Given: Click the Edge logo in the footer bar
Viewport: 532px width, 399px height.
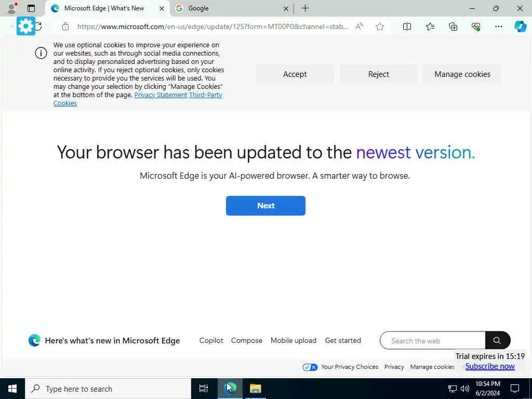Looking at the screenshot, I should click(x=34, y=340).
